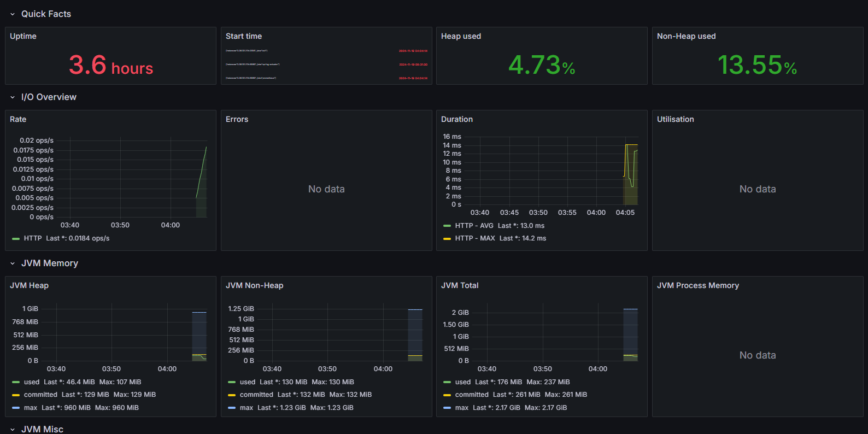The height and width of the screenshot is (434, 868).
Task: Click the green HTTP - AVG legend swatch
Action: (x=447, y=226)
